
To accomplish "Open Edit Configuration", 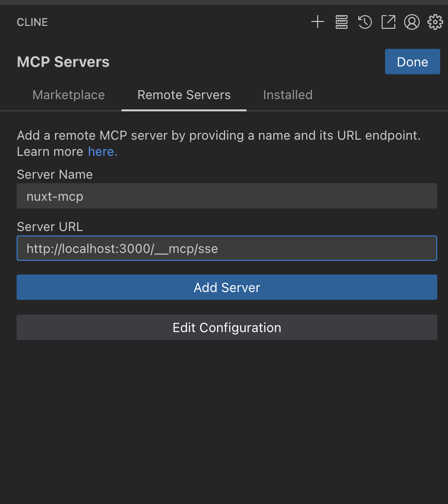I will [x=226, y=327].
